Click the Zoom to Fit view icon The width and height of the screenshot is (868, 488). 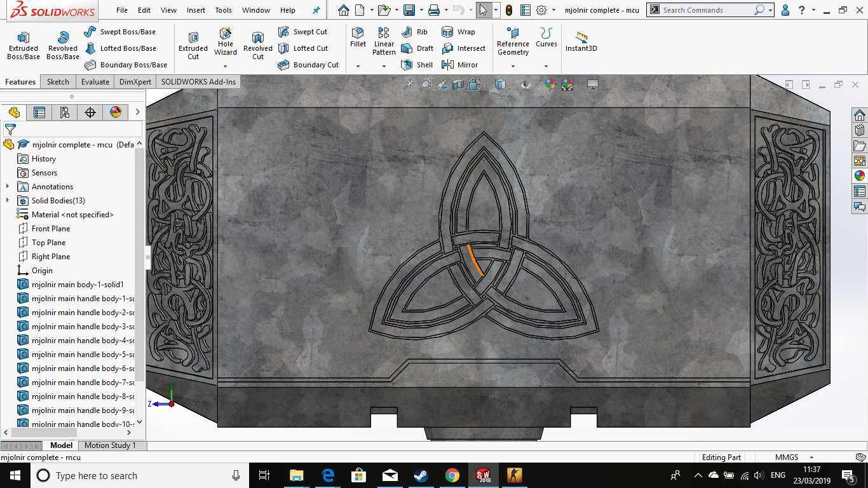tap(409, 85)
